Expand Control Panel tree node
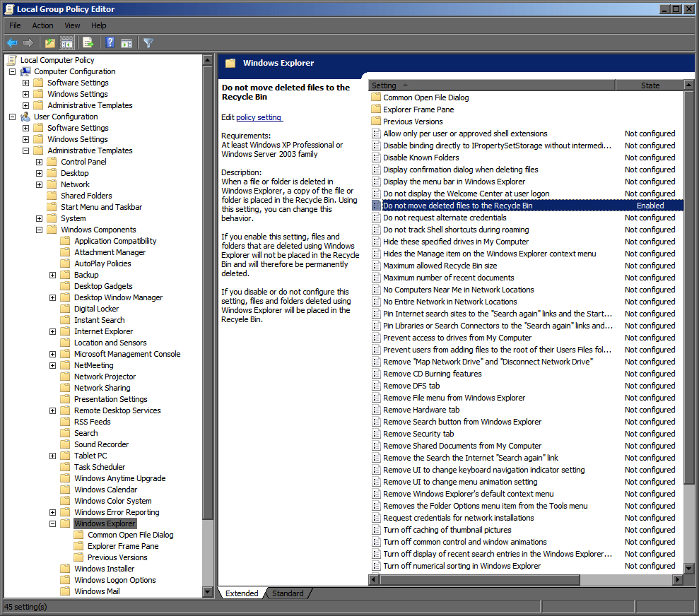Image resolution: width=699 pixels, height=616 pixels. tap(40, 162)
